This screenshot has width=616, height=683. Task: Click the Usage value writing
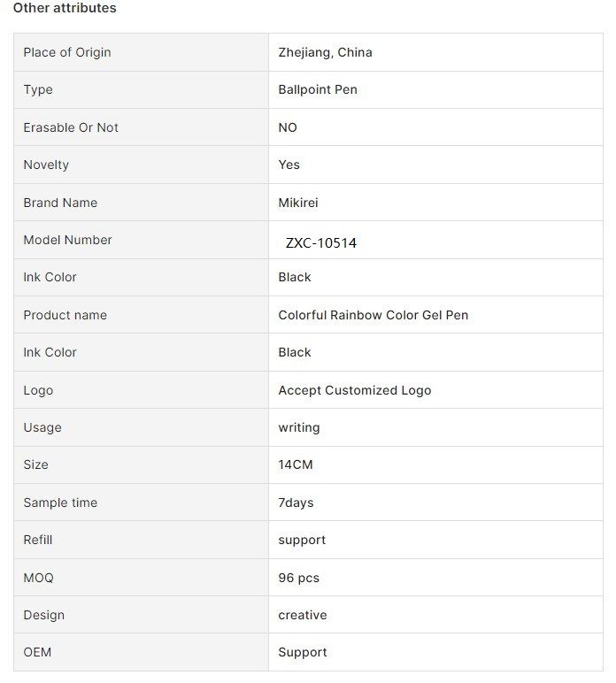(299, 427)
